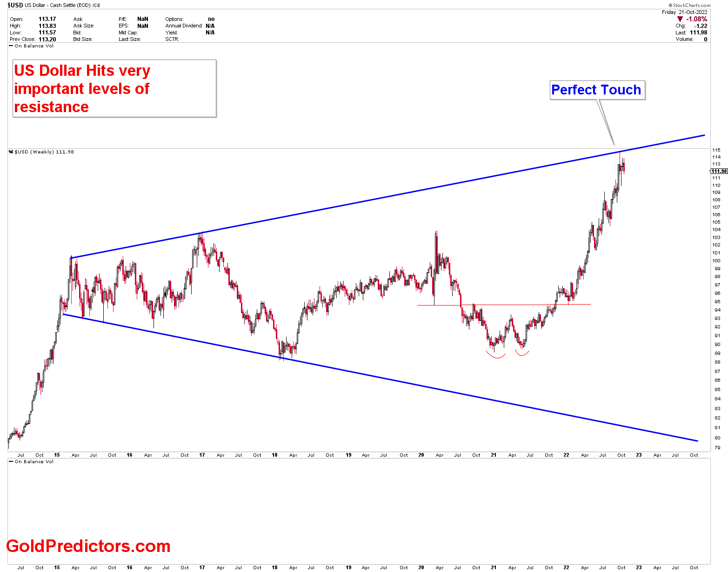The width and height of the screenshot is (728, 572).
Task: Click the lower 'On Balance Vol' legend
Action: click(x=31, y=462)
